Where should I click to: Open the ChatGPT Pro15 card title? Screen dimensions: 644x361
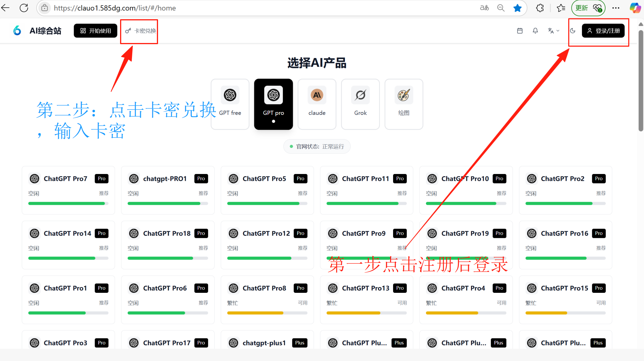(564, 288)
